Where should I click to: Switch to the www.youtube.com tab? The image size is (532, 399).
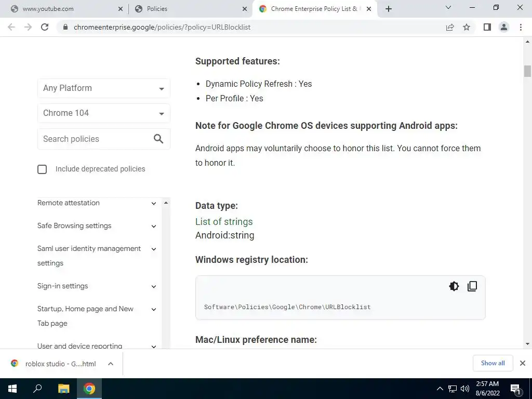64,9
